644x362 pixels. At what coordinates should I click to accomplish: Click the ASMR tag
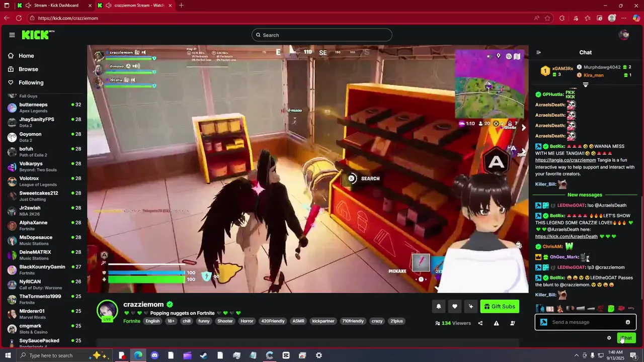point(298,321)
